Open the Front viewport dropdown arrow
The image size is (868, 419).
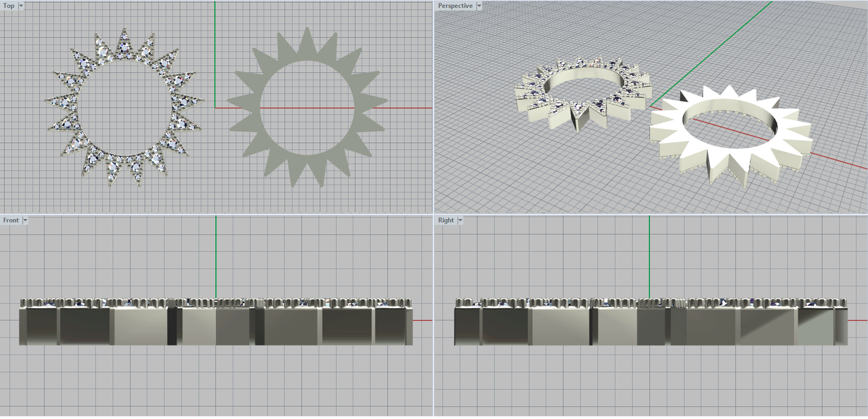[x=25, y=220]
